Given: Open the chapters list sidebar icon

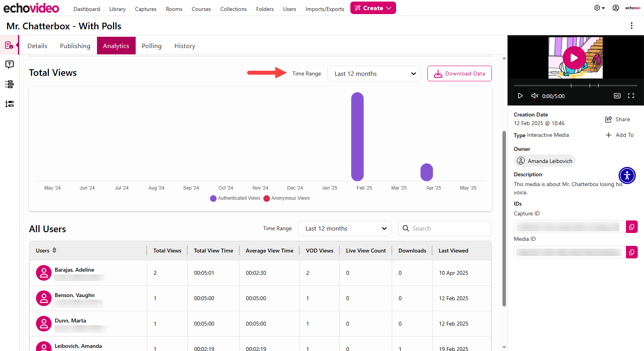Looking at the screenshot, I should (x=9, y=84).
